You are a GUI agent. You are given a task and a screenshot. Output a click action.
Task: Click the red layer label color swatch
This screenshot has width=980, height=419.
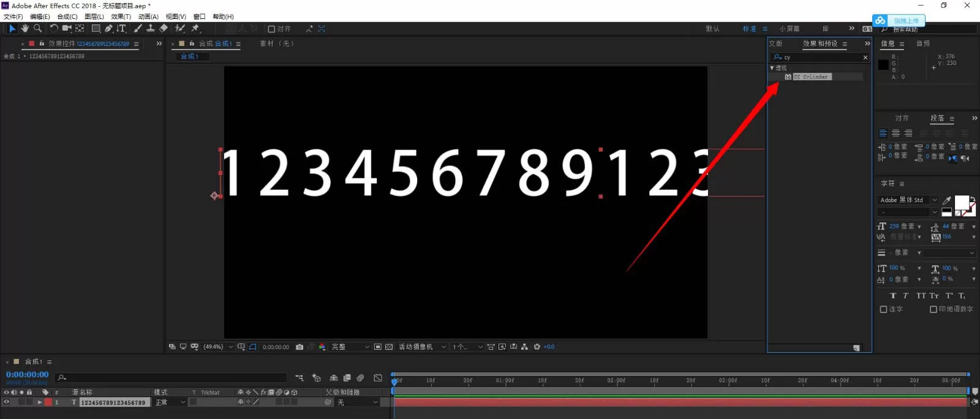click(48, 402)
